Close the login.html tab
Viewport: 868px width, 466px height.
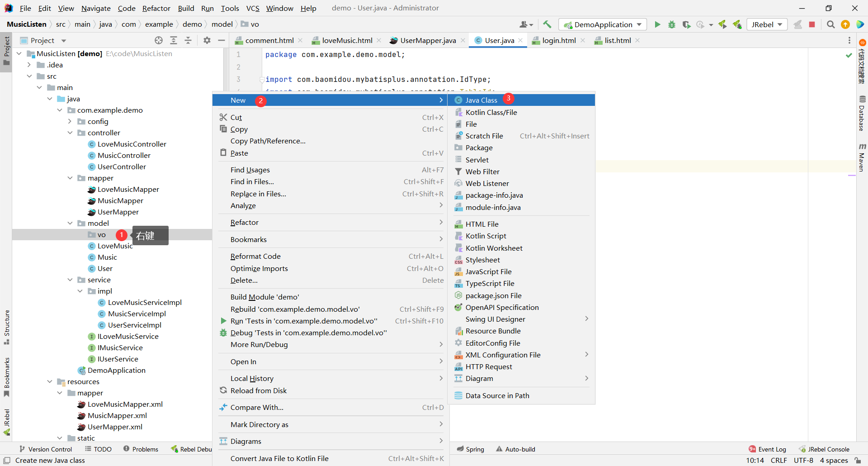click(583, 40)
